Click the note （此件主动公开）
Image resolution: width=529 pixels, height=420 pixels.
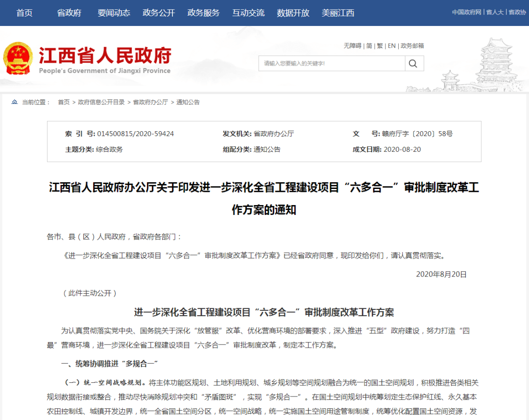point(90,293)
